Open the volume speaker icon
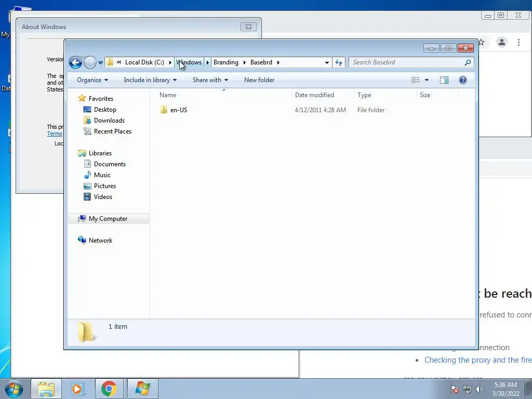532x399 pixels. click(479, 389)
